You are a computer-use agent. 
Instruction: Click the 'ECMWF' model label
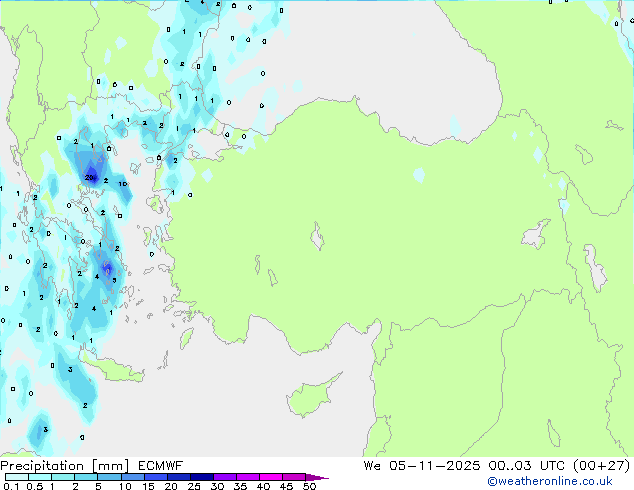(x=161, y=466)
